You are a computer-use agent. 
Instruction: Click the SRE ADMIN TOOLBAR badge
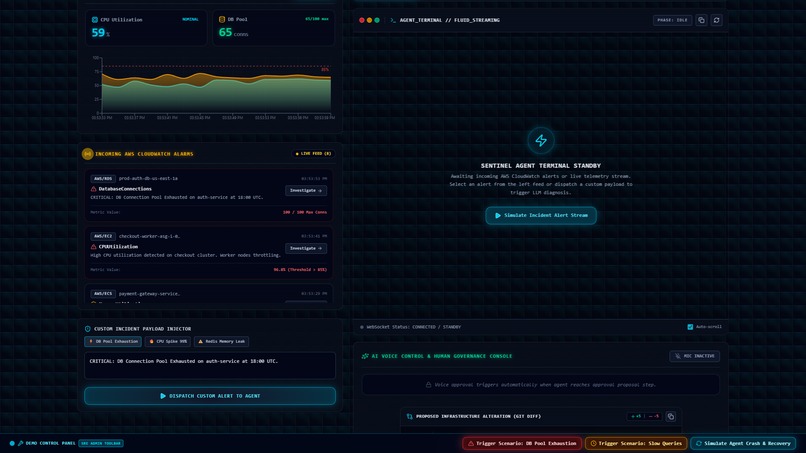click(101, 443)
